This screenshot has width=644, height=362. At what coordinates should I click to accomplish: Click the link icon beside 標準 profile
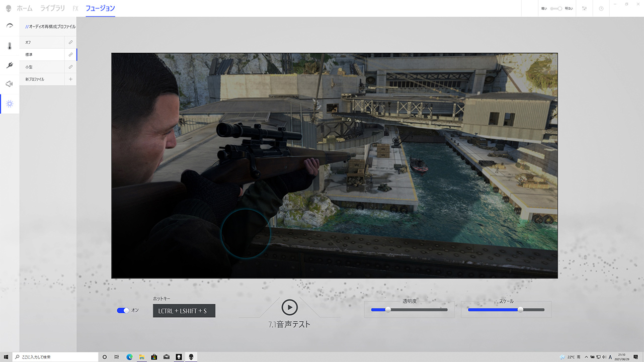tap(70, 54)
